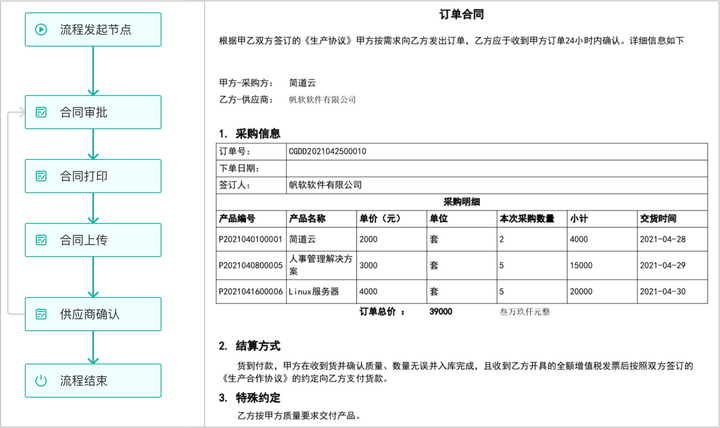Click the power icon in 流程结束 node
Screen dimensions: 720x428
[41, 381]
